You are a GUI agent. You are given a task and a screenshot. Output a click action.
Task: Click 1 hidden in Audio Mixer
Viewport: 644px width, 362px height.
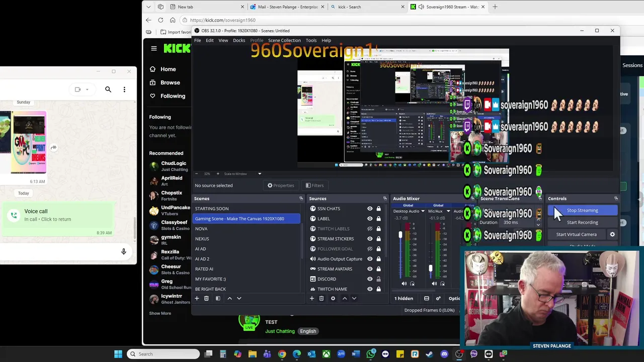[x=404, y=298]
